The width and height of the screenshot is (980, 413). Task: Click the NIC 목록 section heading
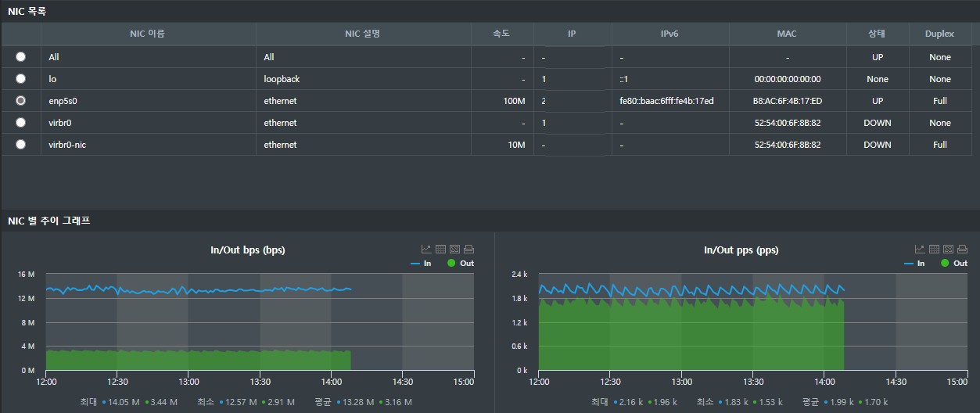click(27, 11)
